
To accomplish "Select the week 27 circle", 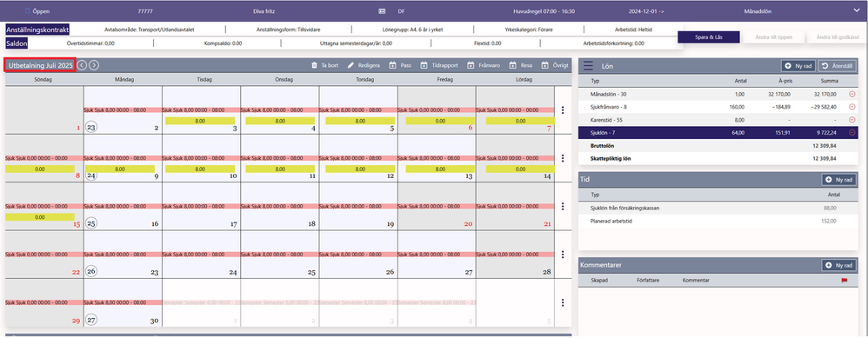I will (91, 320).
